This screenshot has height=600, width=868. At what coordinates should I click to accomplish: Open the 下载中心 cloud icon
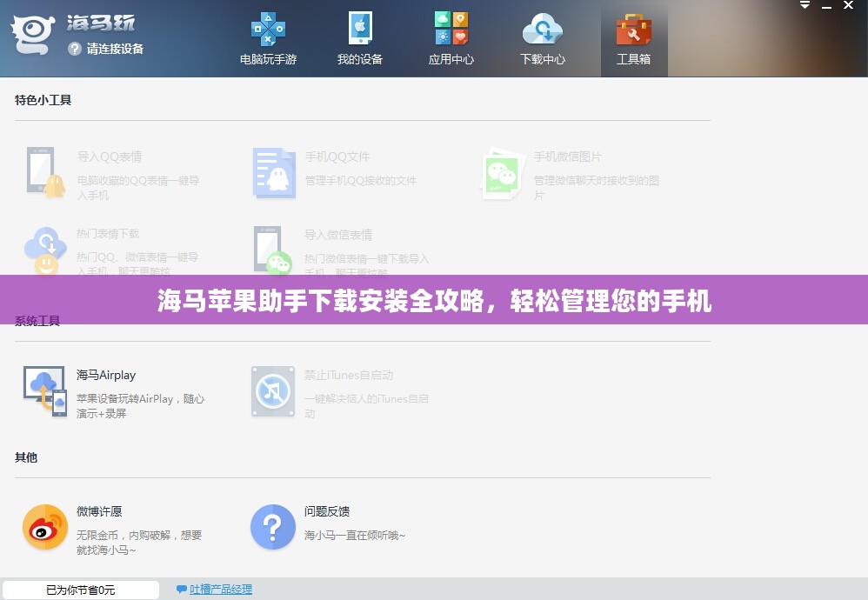(x=542, y=29)
